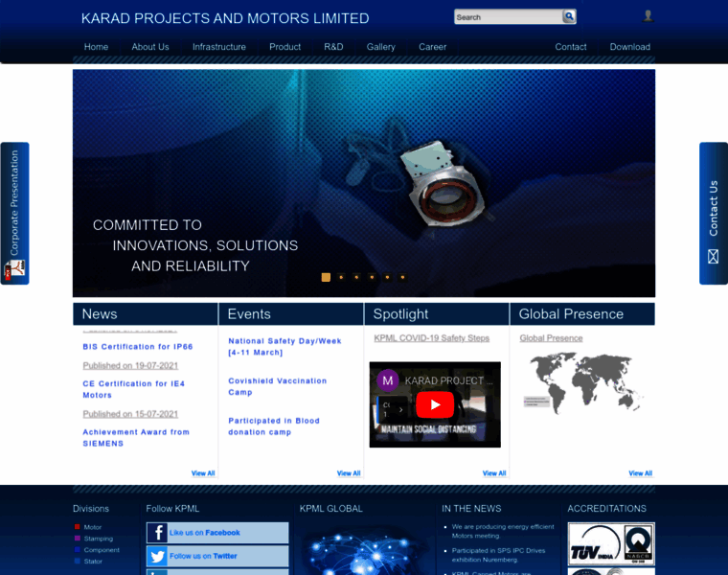Click the Global Presence text link
The height and width of the screenshot is (575, 728).
click(x=551, y=338)
